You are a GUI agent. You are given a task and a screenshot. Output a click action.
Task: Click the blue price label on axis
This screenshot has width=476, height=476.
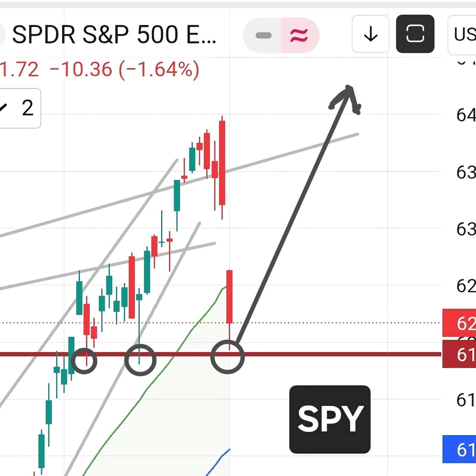[459, 449]
